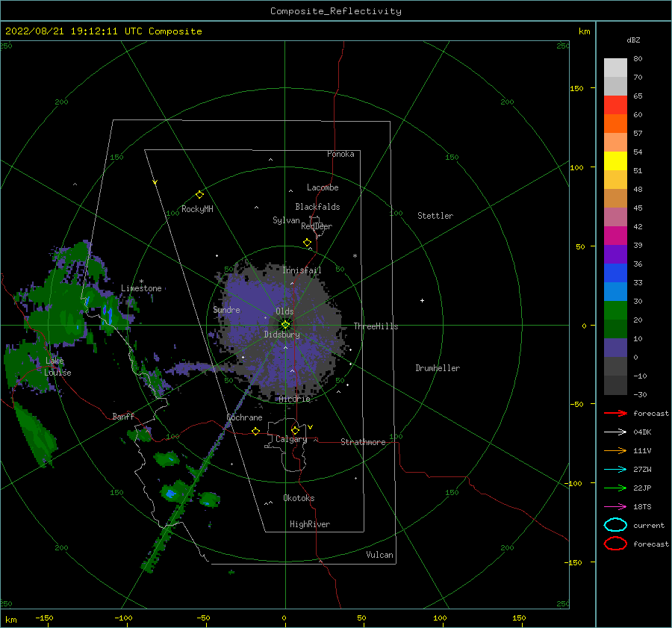
Task: Click the Blackfalds city label
Action: coord(317,207)
